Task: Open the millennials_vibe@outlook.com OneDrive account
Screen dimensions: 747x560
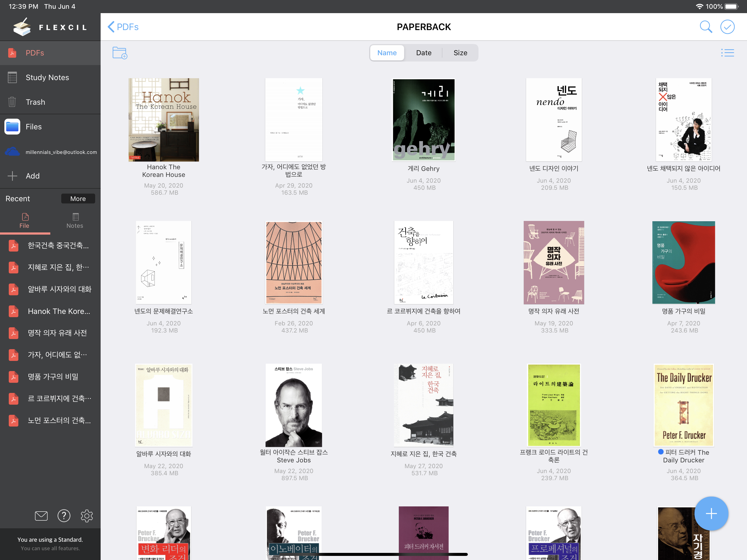Action: (x=50, y=152)
